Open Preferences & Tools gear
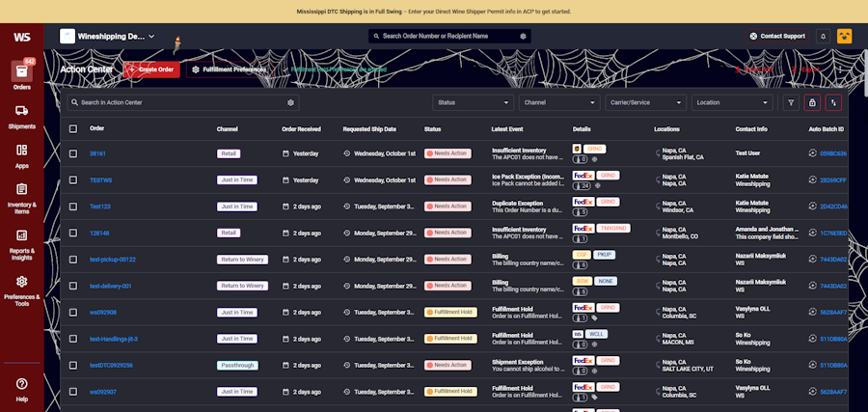Viewport: 868px width, 412px height. (21, 287)
